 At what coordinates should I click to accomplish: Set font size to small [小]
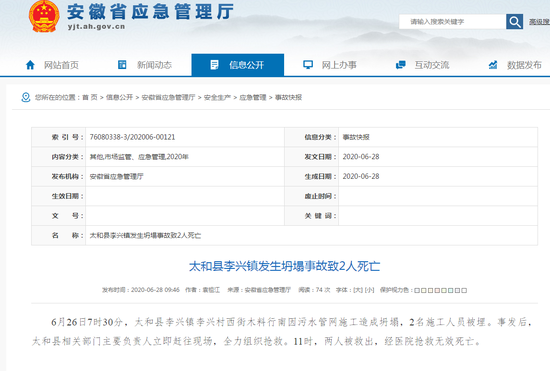tap(369, 290)
